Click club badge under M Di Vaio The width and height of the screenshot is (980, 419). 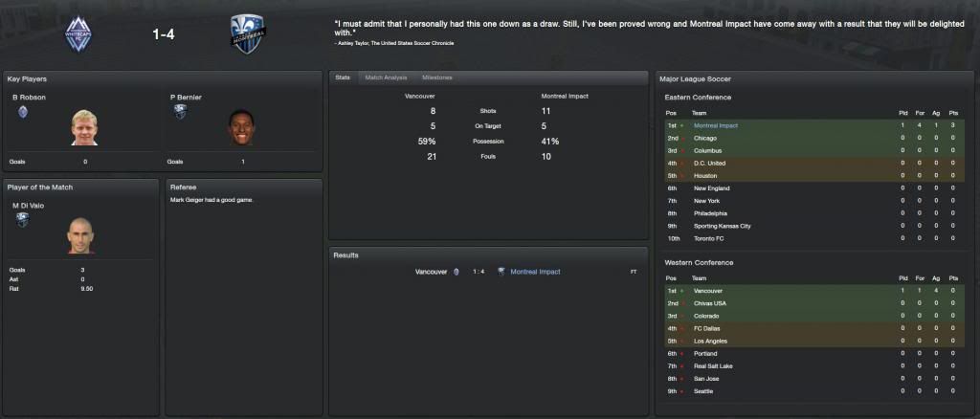[23, 219]
